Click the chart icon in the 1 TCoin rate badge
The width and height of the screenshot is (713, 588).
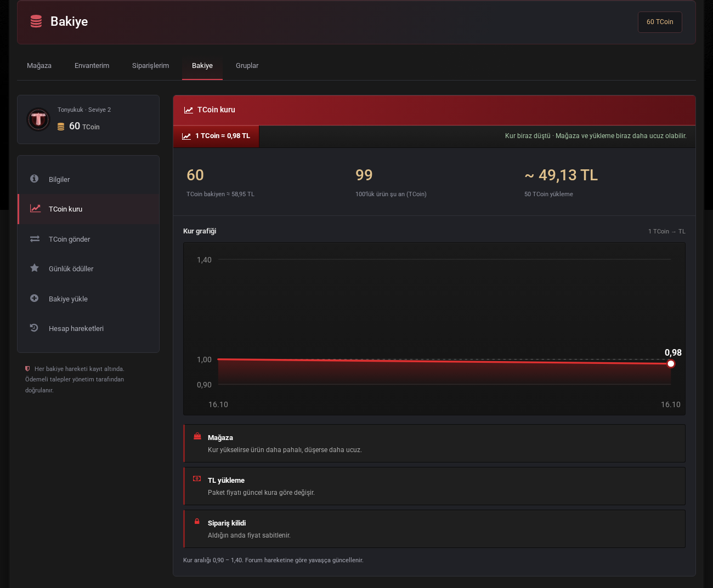point(186,136)
